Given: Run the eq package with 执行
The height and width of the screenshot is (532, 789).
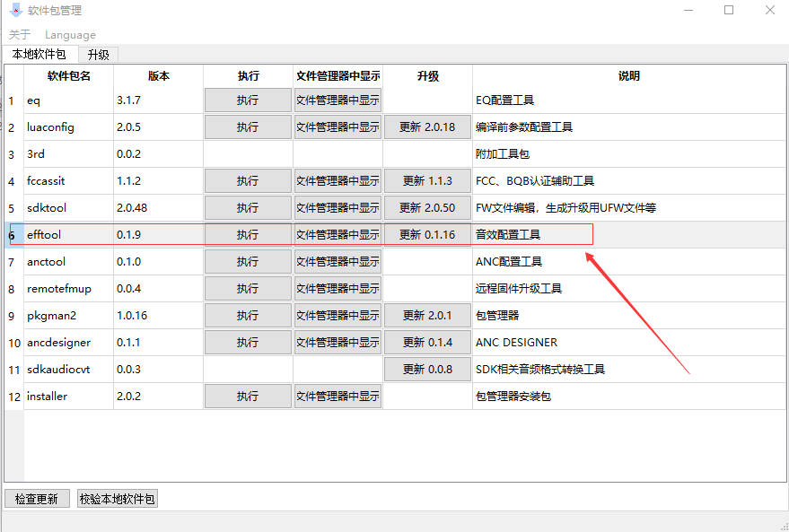Looking at the screenshot, I should 248,100.
